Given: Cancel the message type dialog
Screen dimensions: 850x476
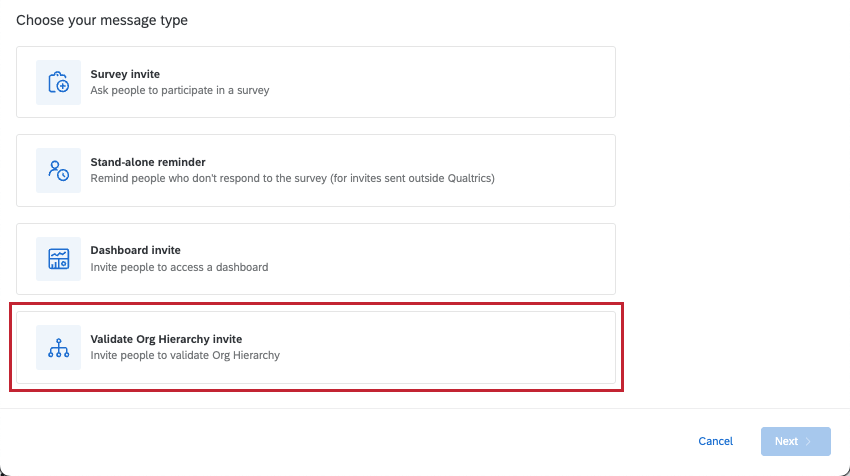Looking at the screenshot, I should pos(715,442).
